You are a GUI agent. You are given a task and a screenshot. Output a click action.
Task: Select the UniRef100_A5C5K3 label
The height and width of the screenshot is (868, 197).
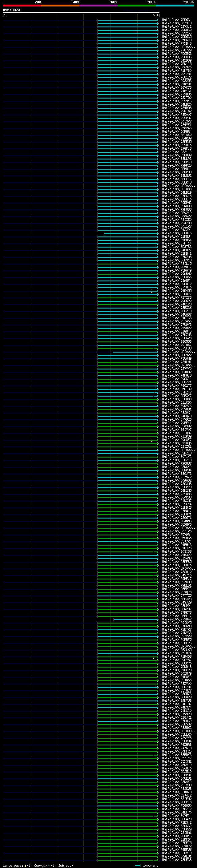click(x=177, y=54)
